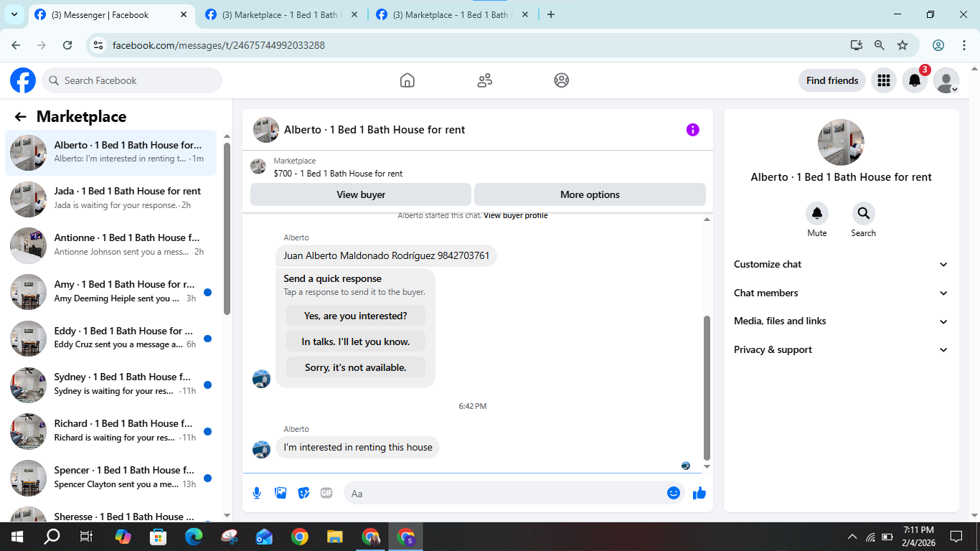This screenshot has height=551, width=980.
Task: Open Spencer's conversation in the list
Action: [111, 478]
